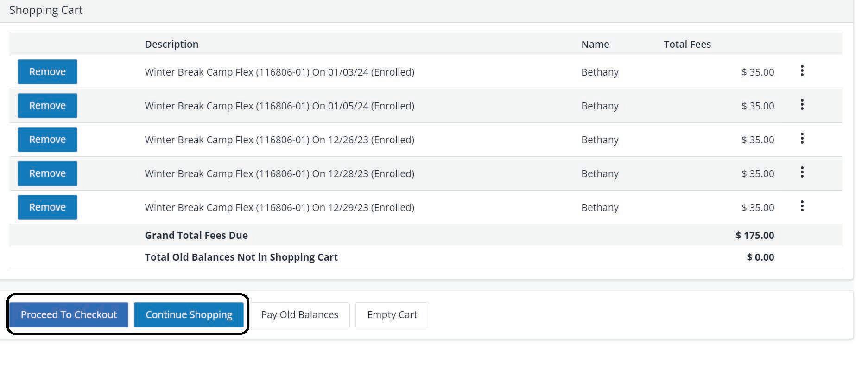Click the Name column header
868x365 pixels.
595,44
